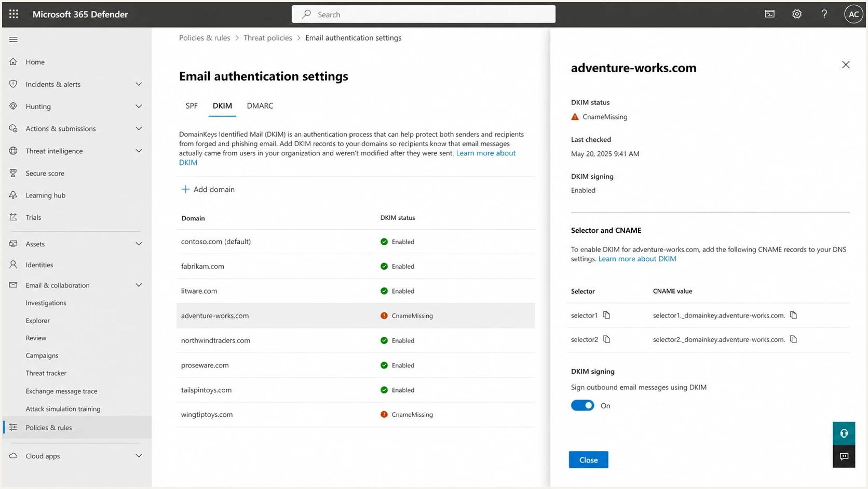Click the Learning hub icon
This screenshot has height=489, width=868.
[x=13, y=195]
